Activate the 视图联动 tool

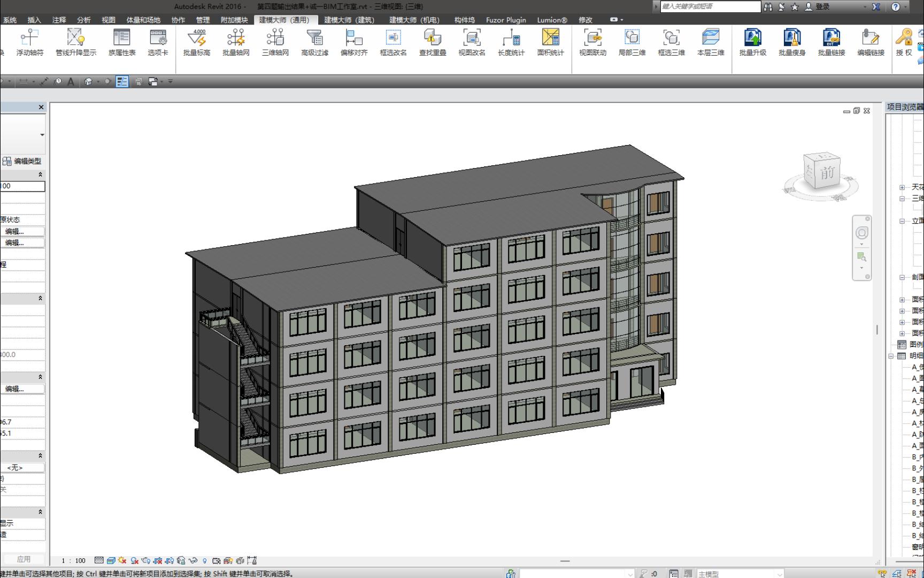[592, 42]
